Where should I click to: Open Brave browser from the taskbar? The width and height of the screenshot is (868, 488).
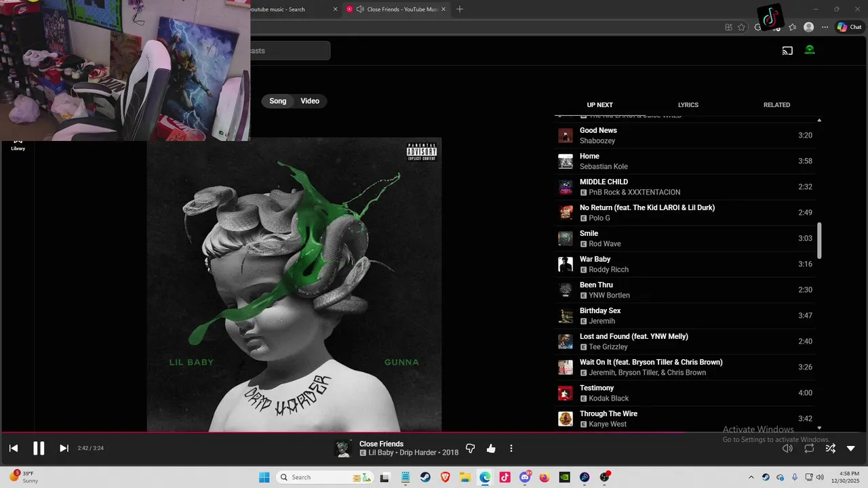(x=445, y=477)
